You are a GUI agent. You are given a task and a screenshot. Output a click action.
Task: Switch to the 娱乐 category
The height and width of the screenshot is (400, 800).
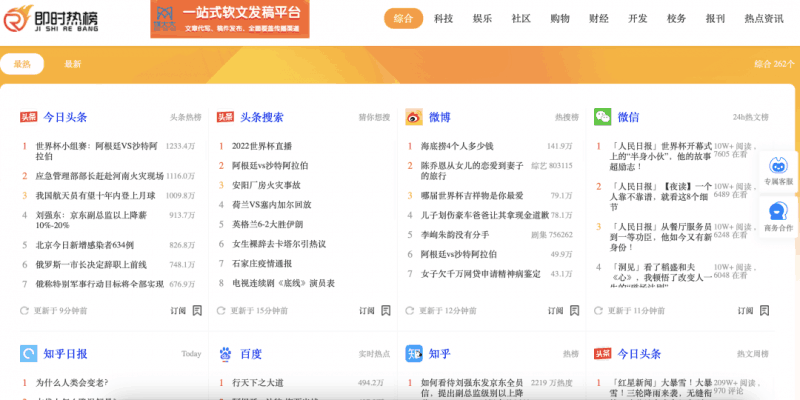[x=482, y=19]
